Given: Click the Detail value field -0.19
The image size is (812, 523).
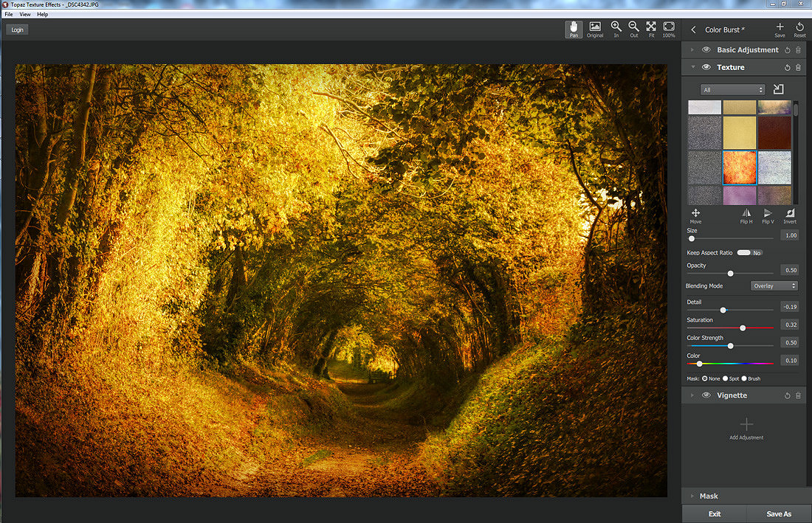Looking at the screenshot, I should tap(790, 307).
